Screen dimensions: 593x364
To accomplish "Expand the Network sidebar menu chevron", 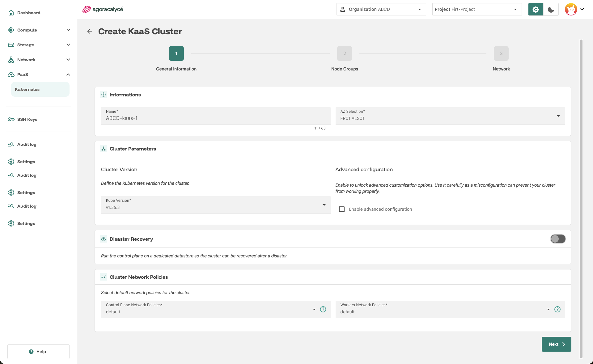I will click(x=68, y=60).
